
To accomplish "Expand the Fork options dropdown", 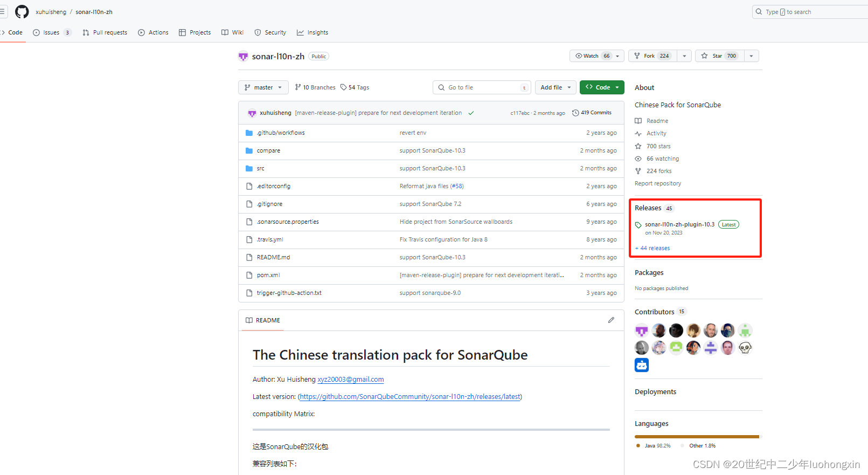I will point(684,56).
